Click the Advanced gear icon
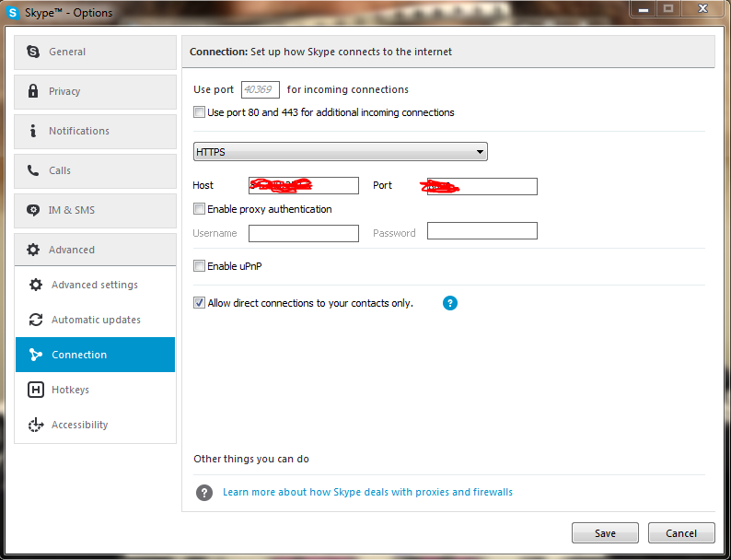731x560 pixels. click(x=32, y=250)
